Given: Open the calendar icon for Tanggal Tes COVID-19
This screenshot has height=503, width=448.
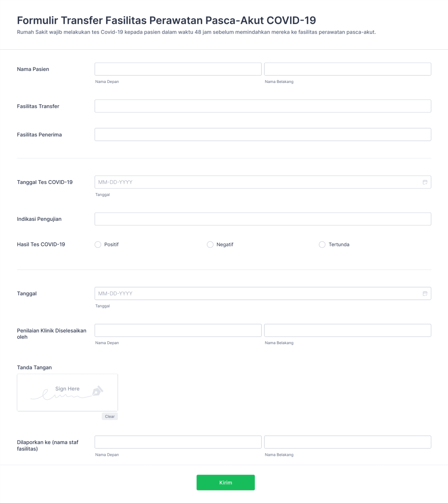Looking at the screenshot, I should 424,182.
